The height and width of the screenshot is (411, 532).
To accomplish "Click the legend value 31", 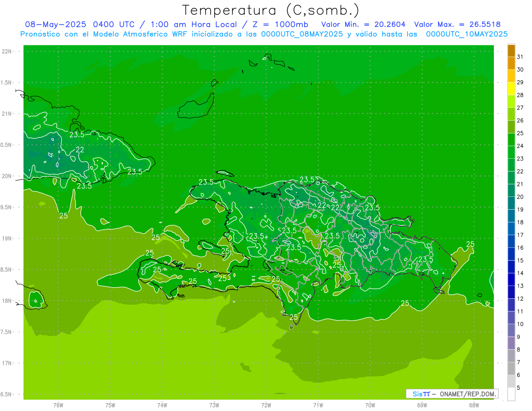I will [x=520, y=56].
